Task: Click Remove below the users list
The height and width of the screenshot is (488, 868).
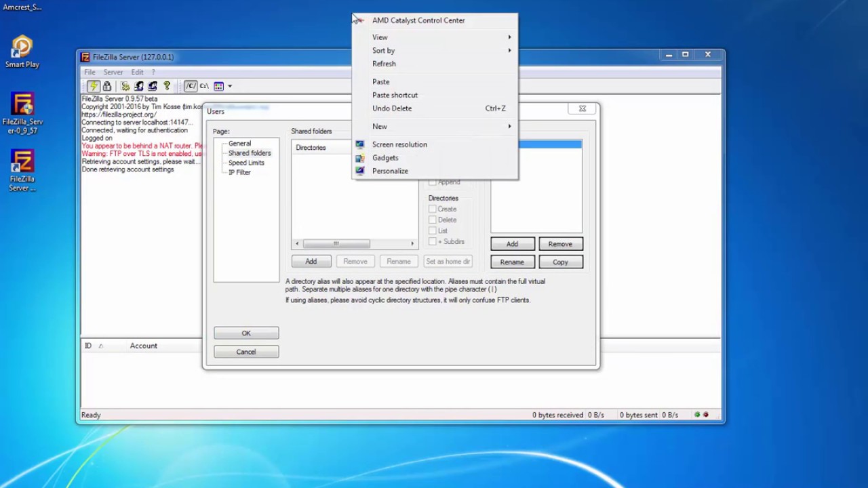Action: coord(560,244)
